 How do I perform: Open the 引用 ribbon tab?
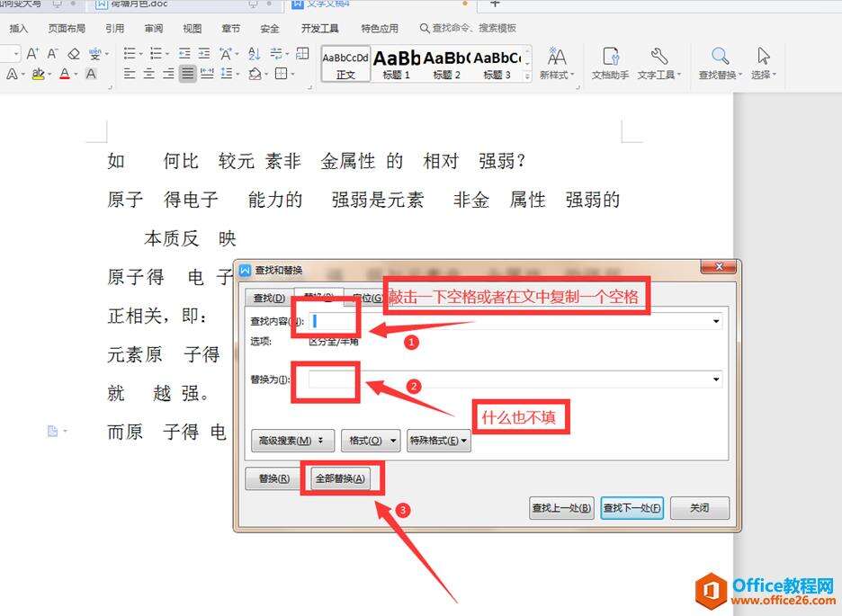coord(114,29)
